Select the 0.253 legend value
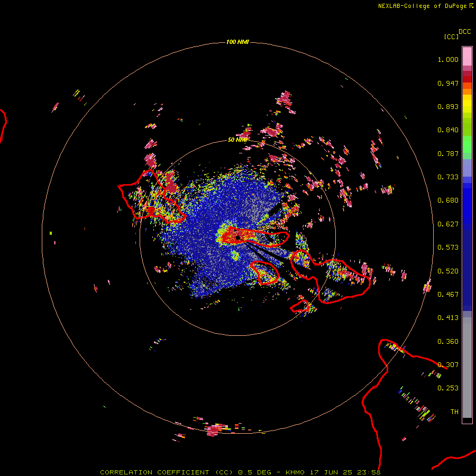This screenshot has height=476, width=476. tap(448, 388)
